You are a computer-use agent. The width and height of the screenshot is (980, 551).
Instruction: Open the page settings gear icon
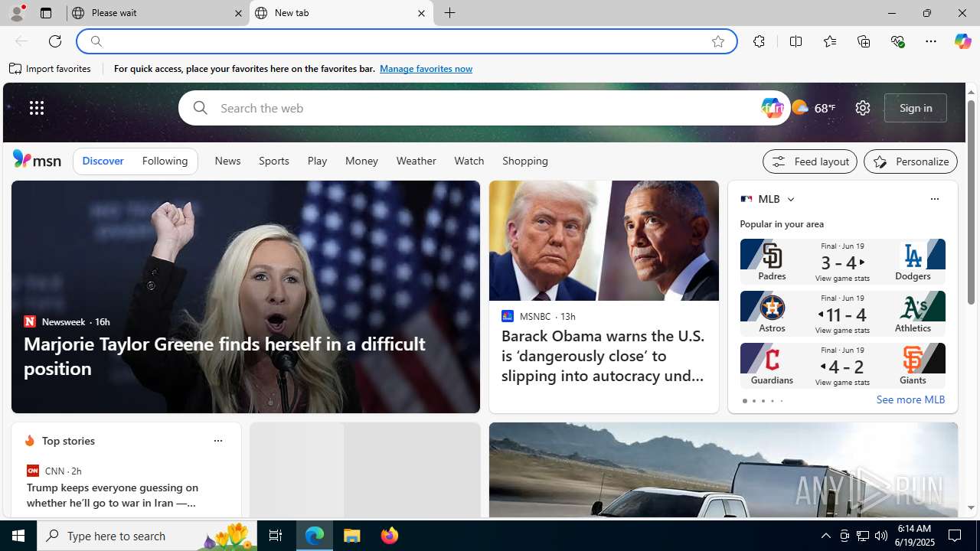coord(863,108)
